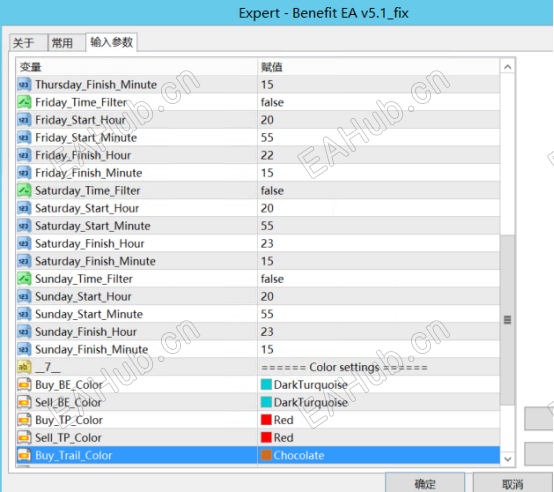Click integer icon beside Friday_Start_Hour

point(24,120)
